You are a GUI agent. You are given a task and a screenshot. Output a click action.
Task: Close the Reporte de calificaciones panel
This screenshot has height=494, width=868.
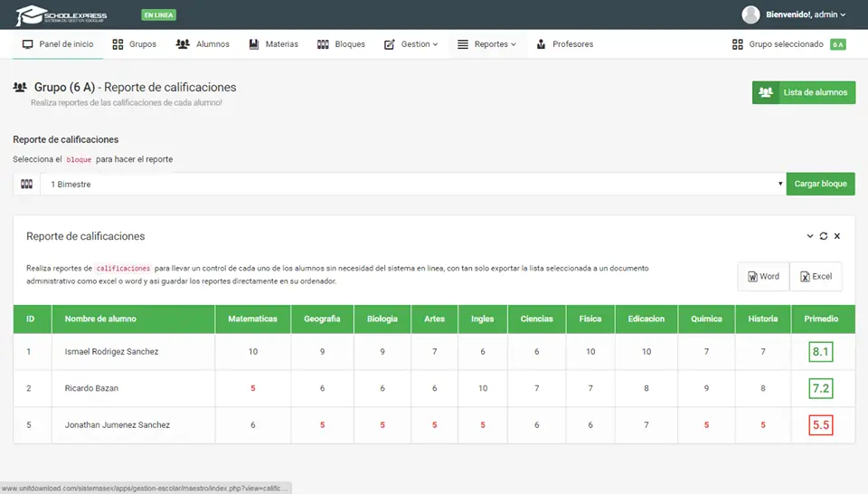(837, 236)
